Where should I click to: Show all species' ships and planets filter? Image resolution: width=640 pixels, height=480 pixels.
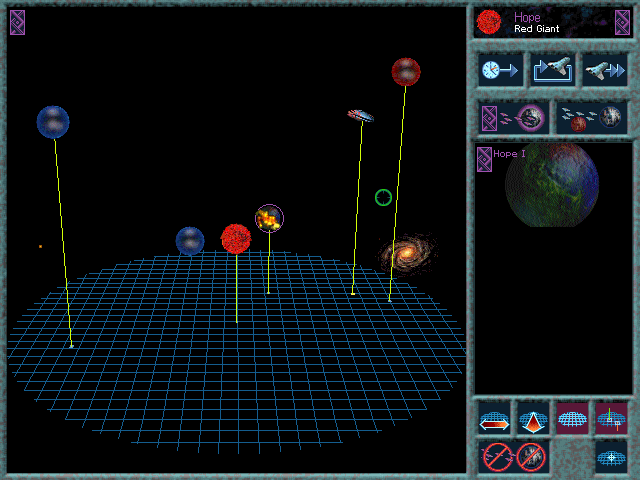tap(591, 118)
